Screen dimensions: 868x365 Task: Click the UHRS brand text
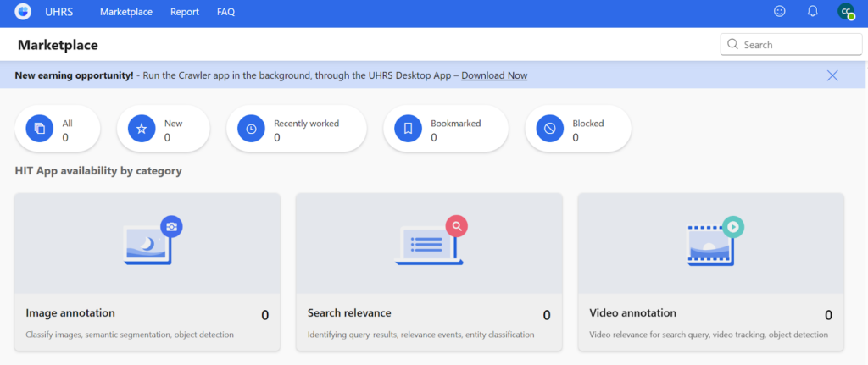(x=58, y=12)
